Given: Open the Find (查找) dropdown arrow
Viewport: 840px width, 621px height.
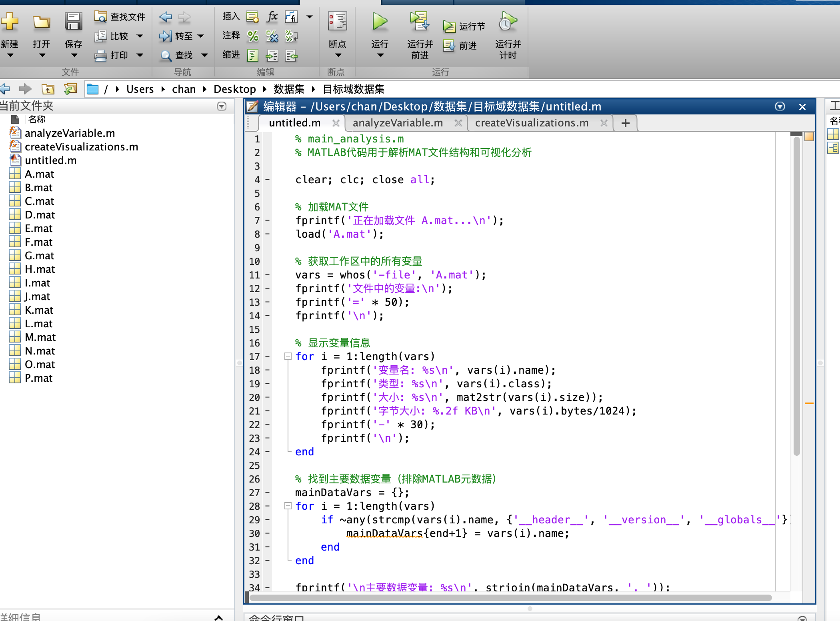Looking at the screenshot, I should point(204,55).
